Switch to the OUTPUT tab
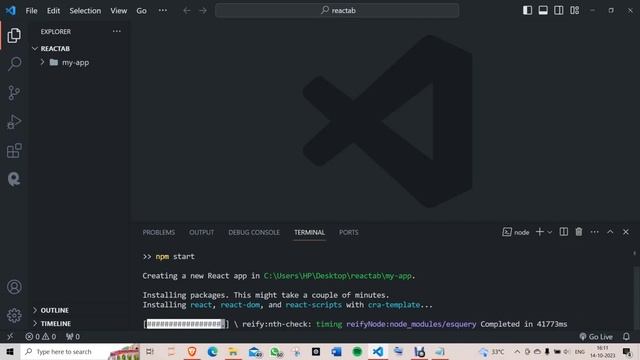 201,232
